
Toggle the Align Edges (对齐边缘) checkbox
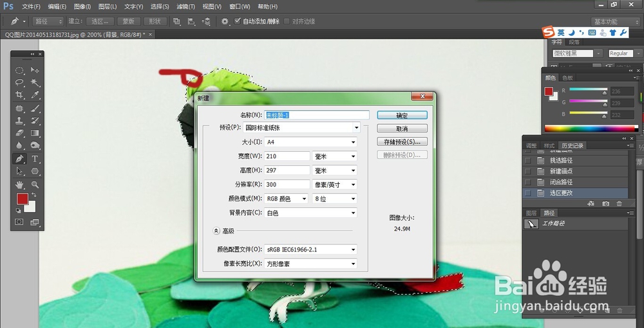[x=287, y=21]
